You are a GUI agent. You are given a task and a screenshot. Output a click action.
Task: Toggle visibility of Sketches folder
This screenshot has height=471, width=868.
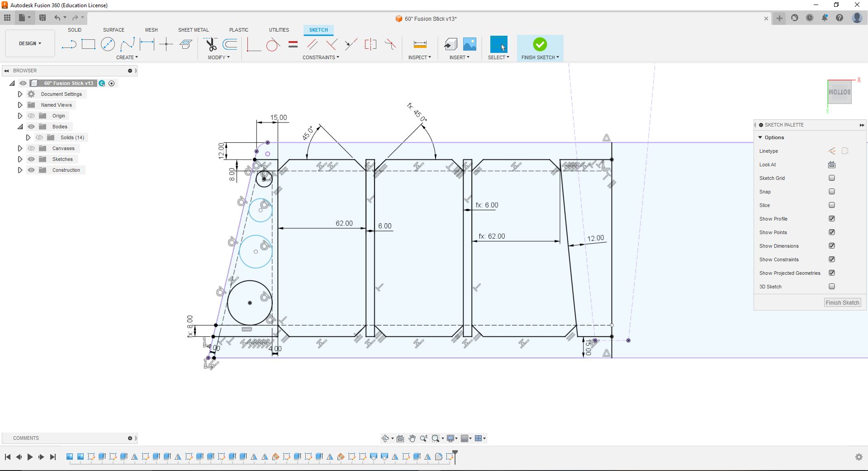31,159
